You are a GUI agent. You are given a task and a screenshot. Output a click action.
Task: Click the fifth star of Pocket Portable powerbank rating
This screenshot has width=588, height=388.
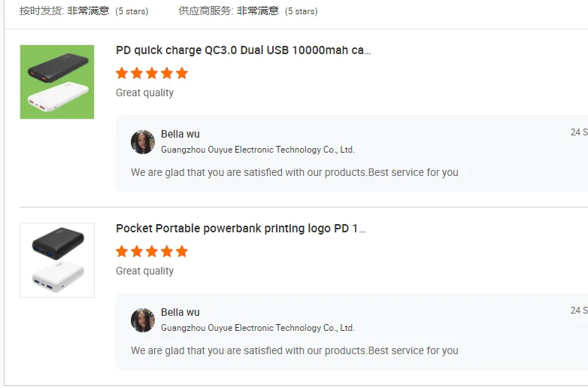click(181, 251)
